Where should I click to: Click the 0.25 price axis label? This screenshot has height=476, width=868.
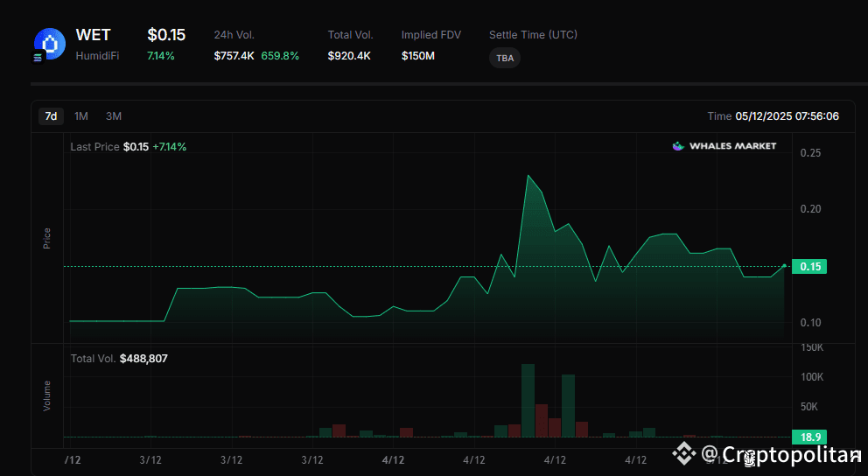click(x=810, y=153)
